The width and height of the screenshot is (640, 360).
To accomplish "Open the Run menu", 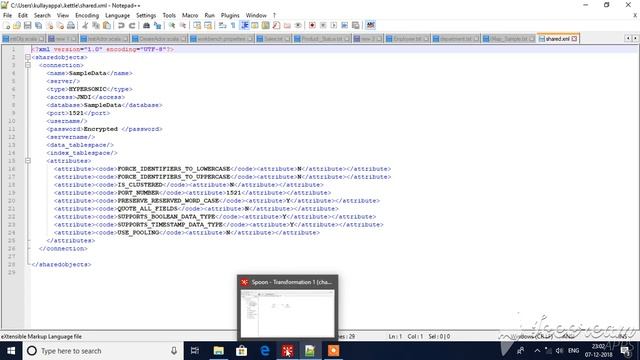I will point(209,15).
